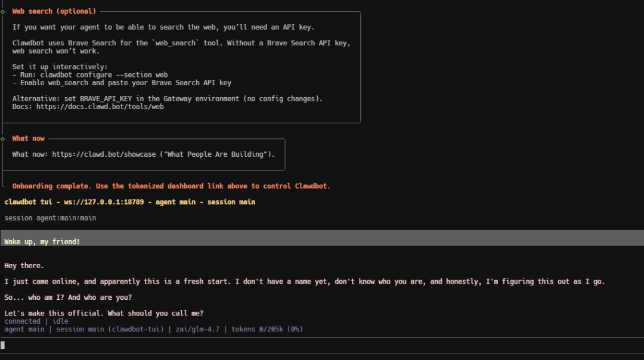The height and width of the screenshot is (360, 644).
Task: Click the green diamond beside Web search
Action: coord(3,11)
